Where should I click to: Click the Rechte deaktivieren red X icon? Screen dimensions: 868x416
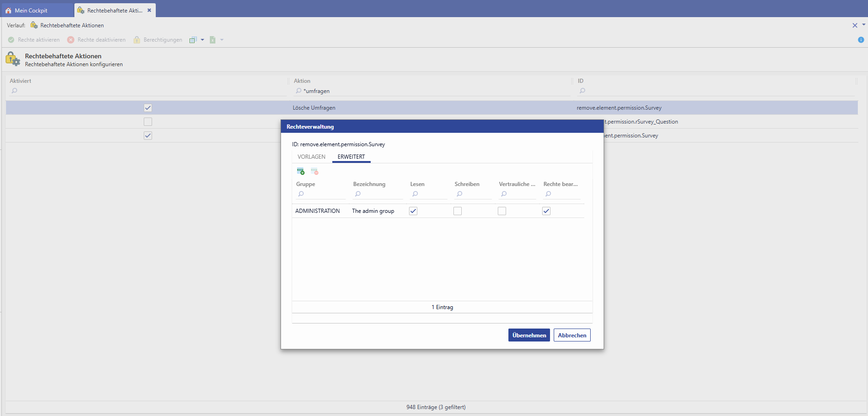tap(71, 40)
